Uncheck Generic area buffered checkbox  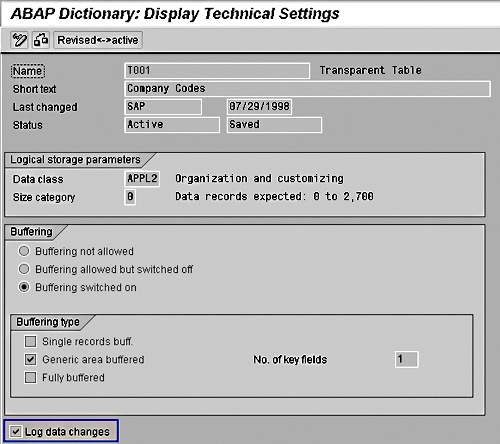pyautogui.click(x=30, y=359)
